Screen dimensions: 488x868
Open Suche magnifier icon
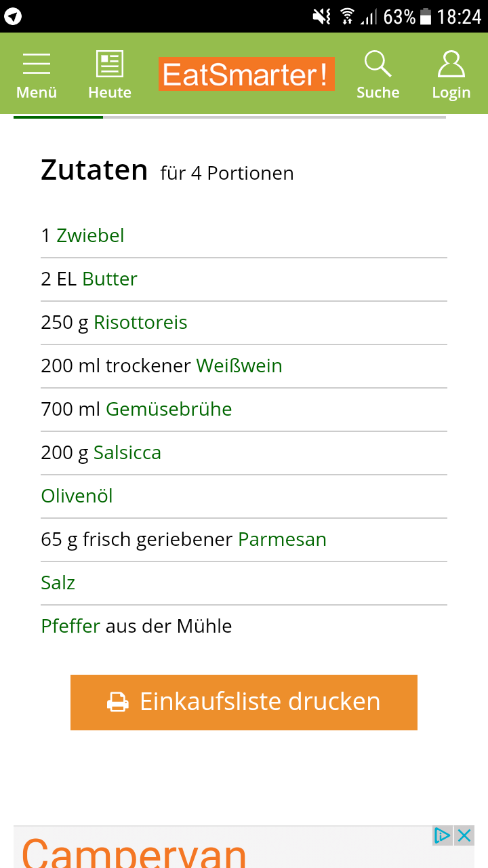[x=378, y=64]
